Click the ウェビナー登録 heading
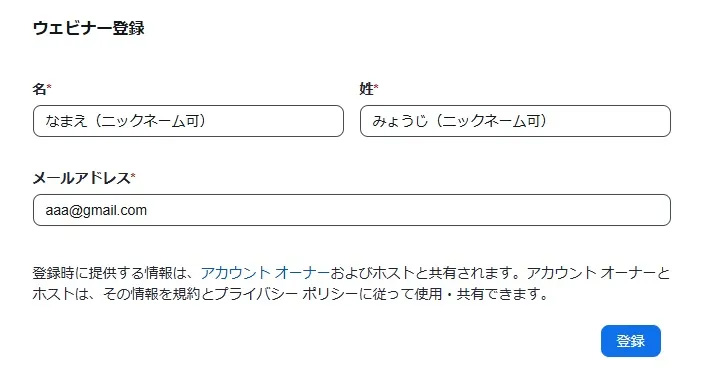Screen dimensions: 705x372 pos(89,28)
